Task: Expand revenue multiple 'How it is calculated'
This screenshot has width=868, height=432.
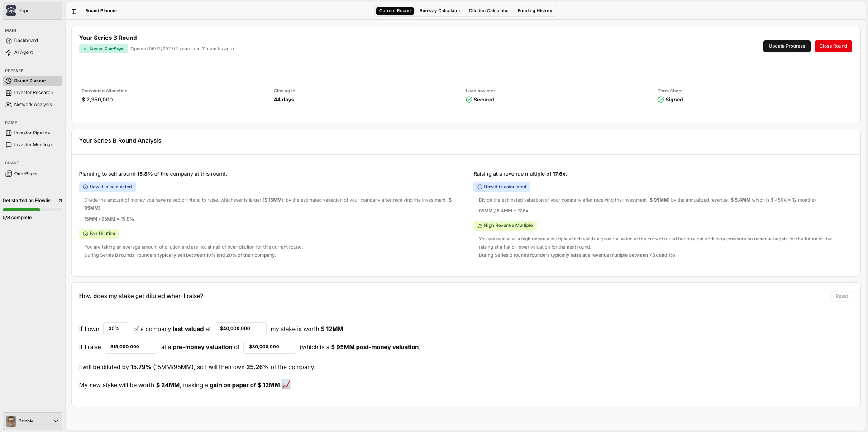Action: [502, 187]
